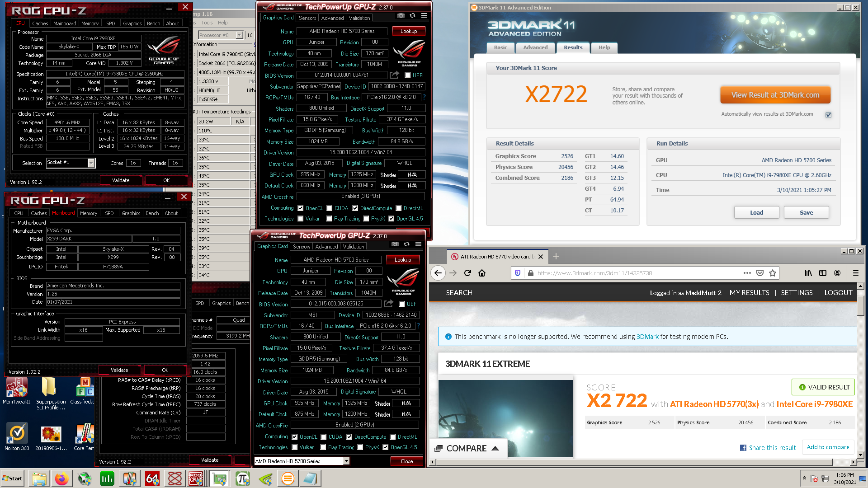Screen dimensions: 868x488
Task: Click the Lookup button in the top GPU-Z window
Action: (x=409, y=31)
